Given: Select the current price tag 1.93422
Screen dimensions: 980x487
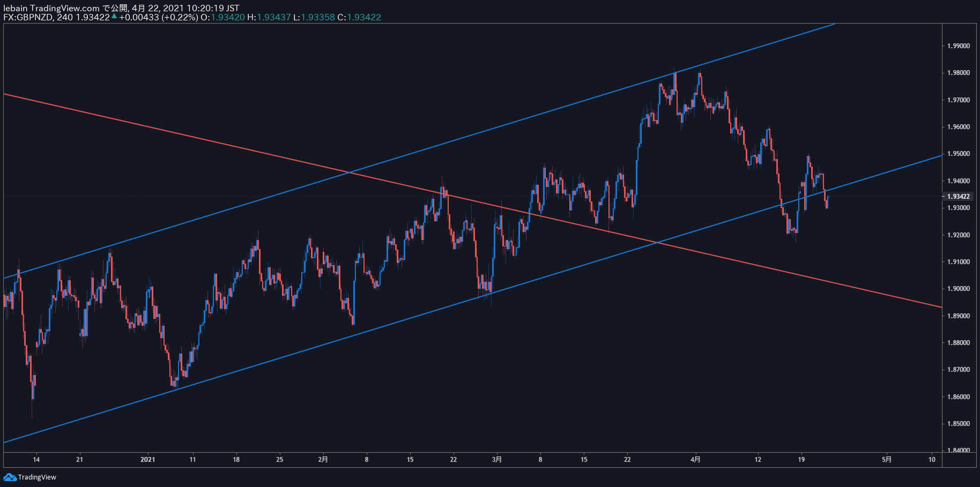Looking at the screenshot, I should click(x=959, y=197).
